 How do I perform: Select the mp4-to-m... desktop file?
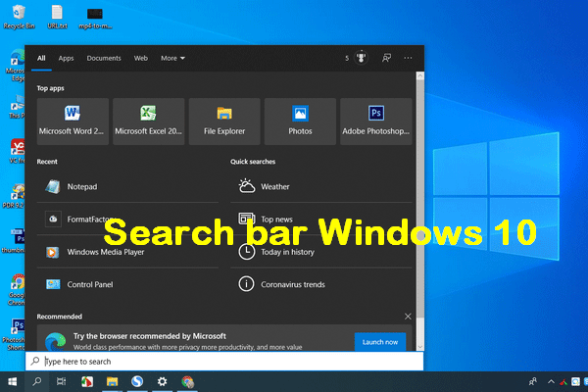(x=95, y=18)
